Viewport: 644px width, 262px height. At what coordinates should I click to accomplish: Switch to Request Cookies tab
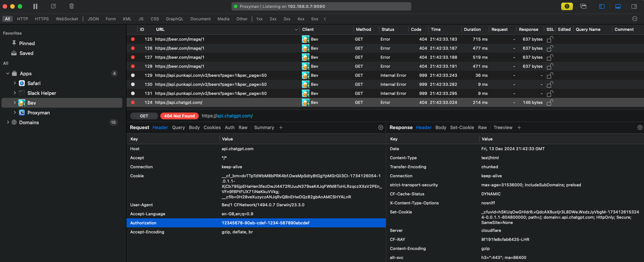pos(212,128)
